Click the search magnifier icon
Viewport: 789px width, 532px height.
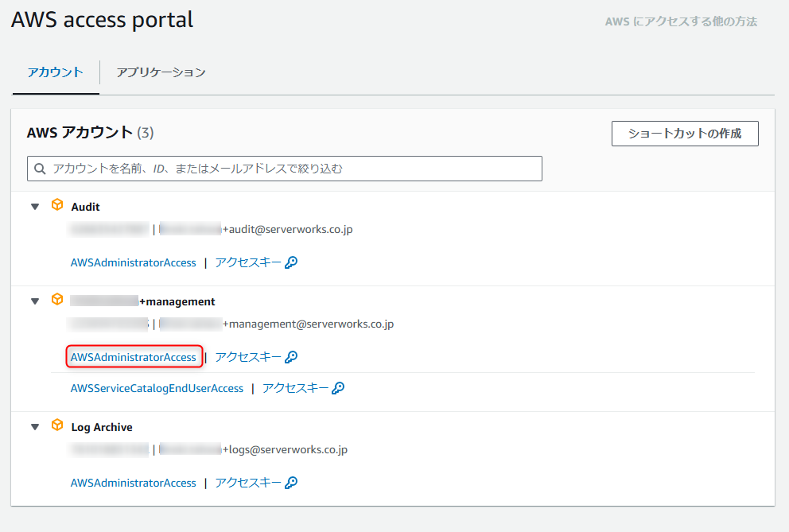pos(40,169)
